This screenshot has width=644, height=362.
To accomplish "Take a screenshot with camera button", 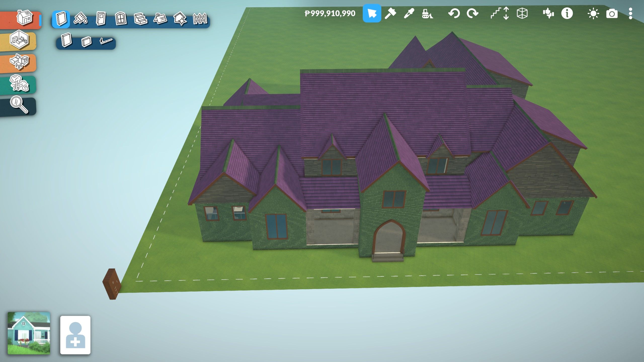I will pos(612,14).
